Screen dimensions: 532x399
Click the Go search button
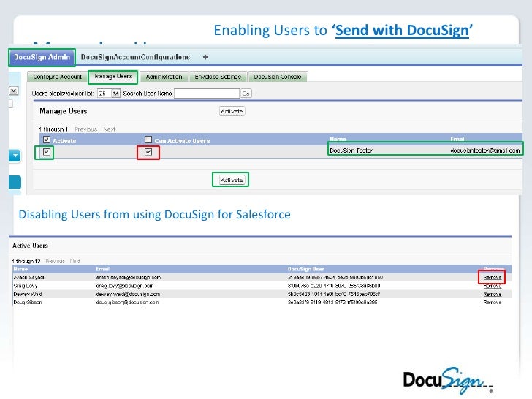246,94
